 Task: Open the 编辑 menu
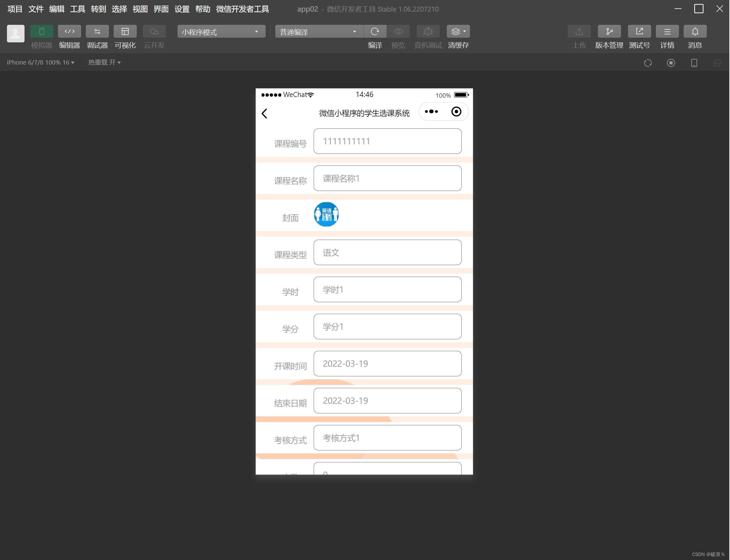(57, 9)
